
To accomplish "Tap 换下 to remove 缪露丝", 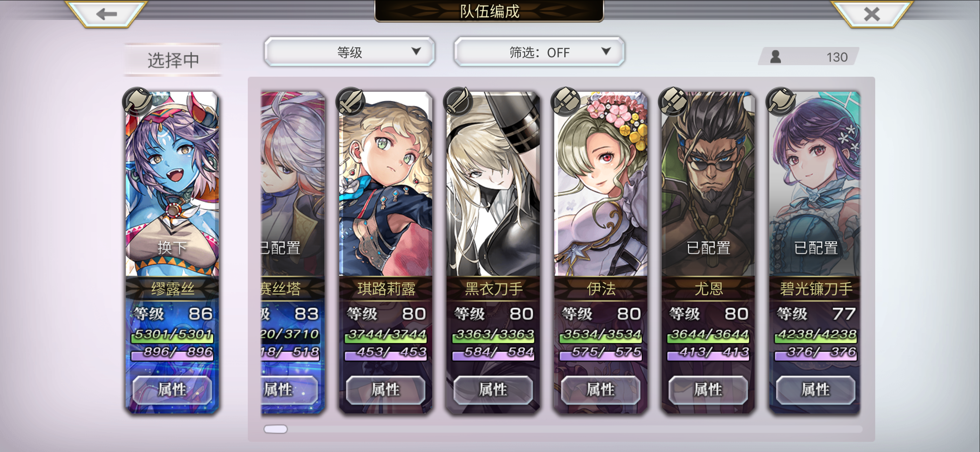I will click(172, 248).
